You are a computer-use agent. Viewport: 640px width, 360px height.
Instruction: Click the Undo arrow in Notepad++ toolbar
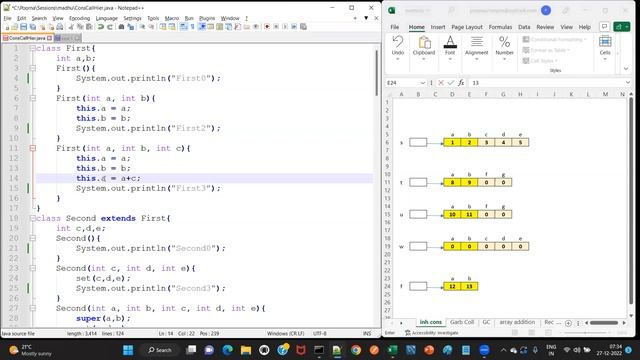101,27
